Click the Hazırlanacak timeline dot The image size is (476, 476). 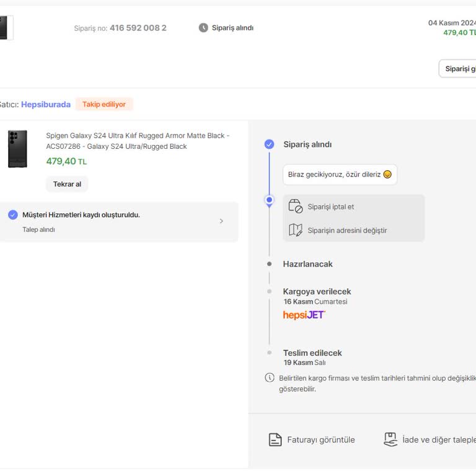[269, 264]
